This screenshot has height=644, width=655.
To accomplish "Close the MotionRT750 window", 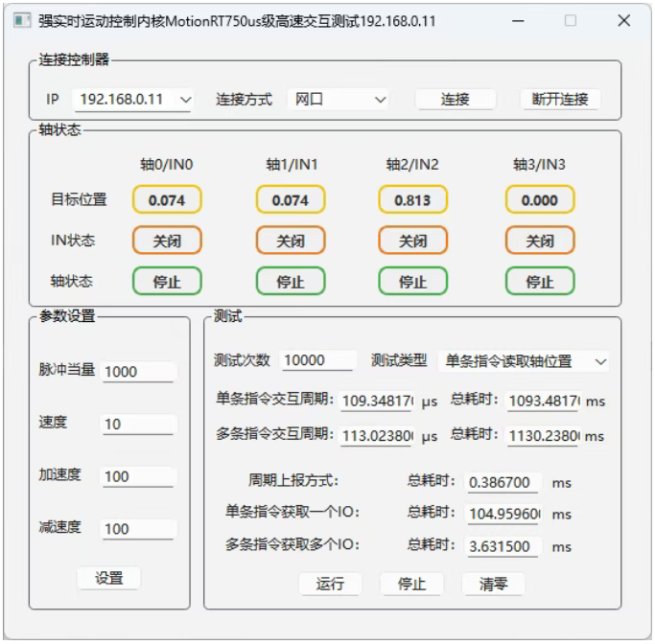I will click(x=624, y=20).
